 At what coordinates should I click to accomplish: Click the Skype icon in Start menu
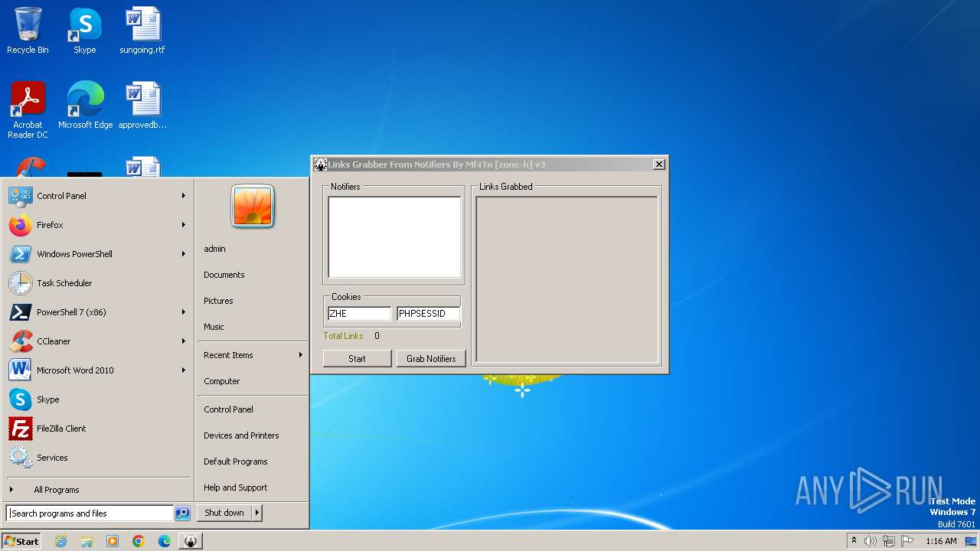tap(21, 399)
